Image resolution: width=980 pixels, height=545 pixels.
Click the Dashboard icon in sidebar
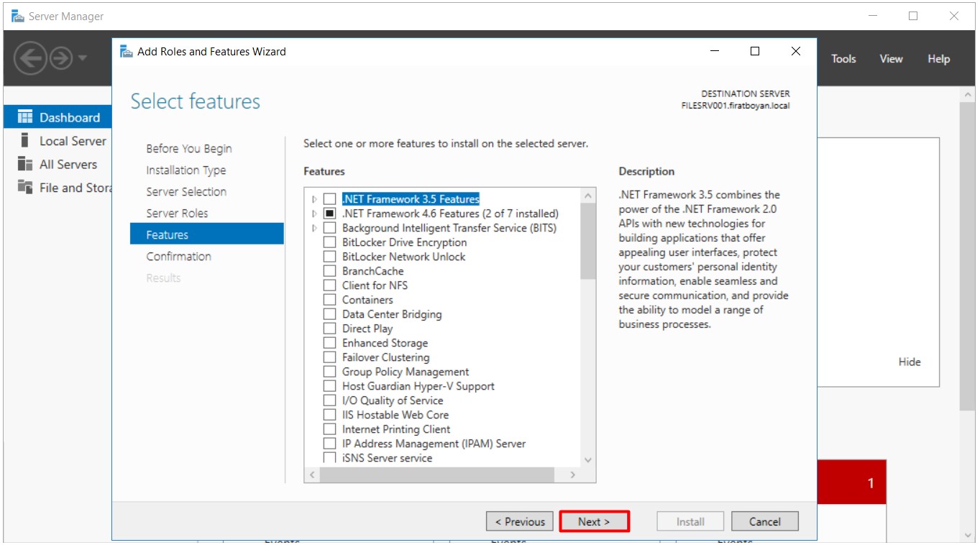click(25, 116)
